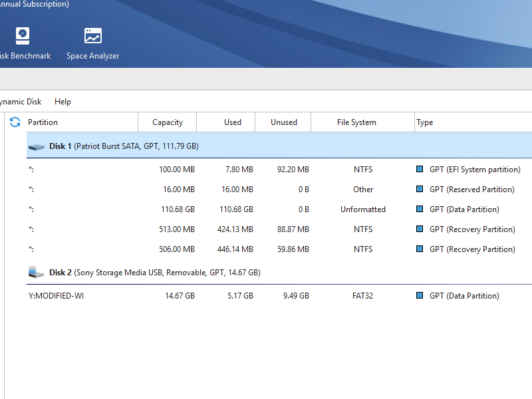Select the 506.00 MB Recovery partition row
This screenshot has width=532, height=399.
[199, 249]
